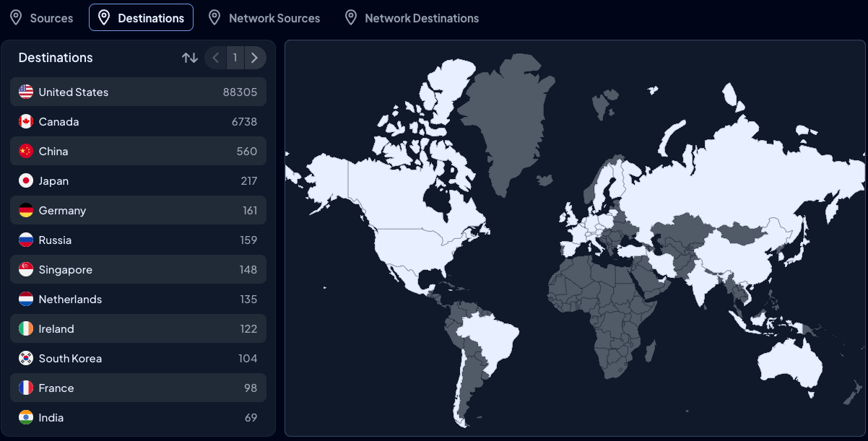
Task: Click Greenland on the world map
Action: pyautogui.click(x=505, y=123)
